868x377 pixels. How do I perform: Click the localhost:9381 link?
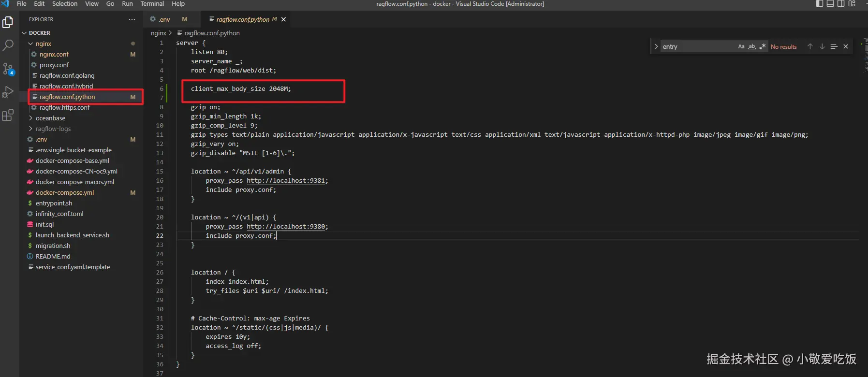click(285, 180)
